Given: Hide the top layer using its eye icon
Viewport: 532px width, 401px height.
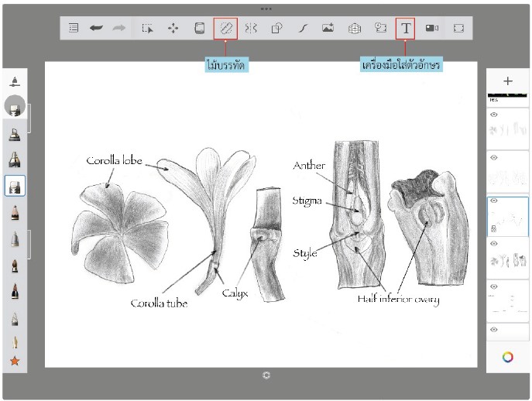Looking at the screenshot, I should 494,115.
